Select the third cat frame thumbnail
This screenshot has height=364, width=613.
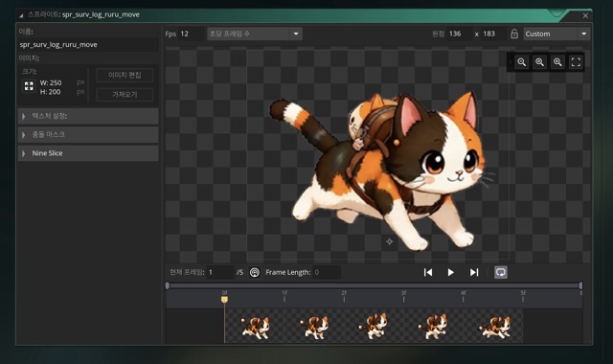pos(374,326)
